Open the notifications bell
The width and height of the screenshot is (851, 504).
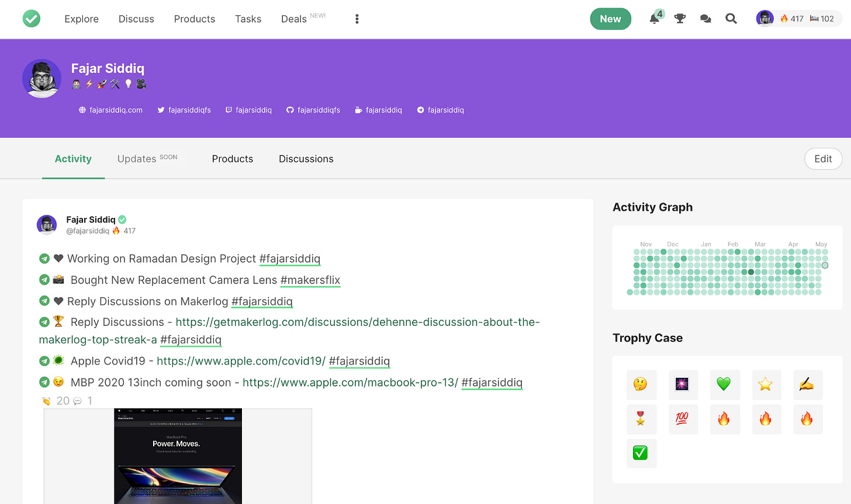click(x=655, y=19)
